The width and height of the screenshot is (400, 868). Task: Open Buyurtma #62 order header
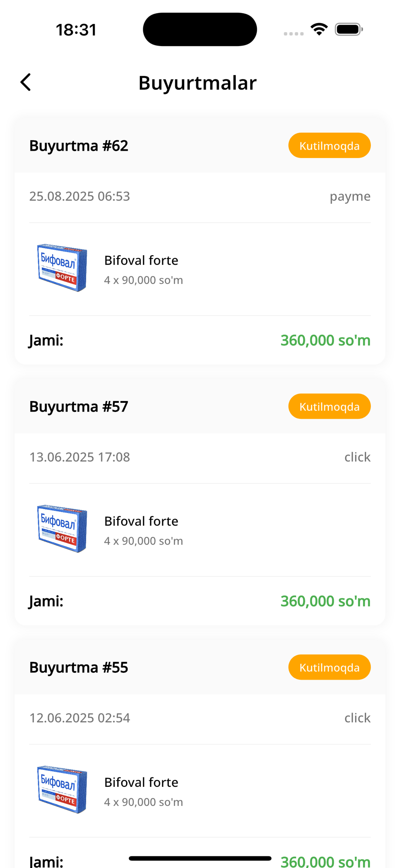pos(79,146)
